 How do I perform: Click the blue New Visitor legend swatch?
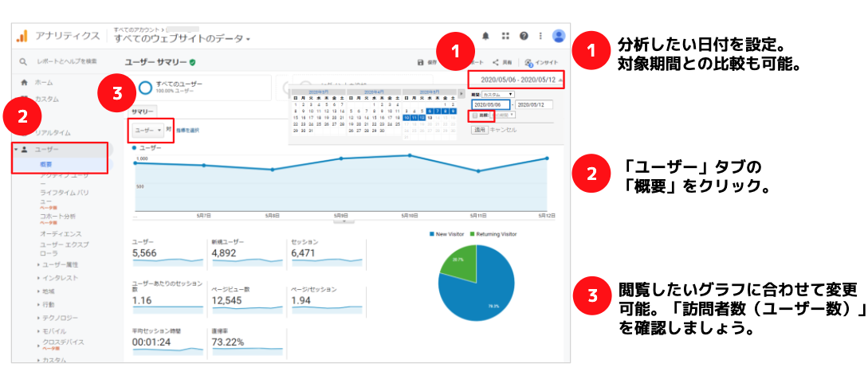point(432,234)
